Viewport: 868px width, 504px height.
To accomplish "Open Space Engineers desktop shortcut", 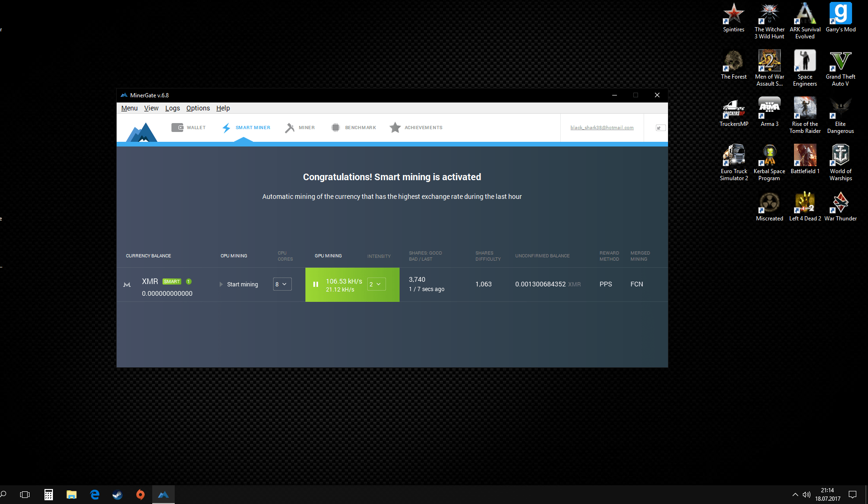I will (805, 68).
